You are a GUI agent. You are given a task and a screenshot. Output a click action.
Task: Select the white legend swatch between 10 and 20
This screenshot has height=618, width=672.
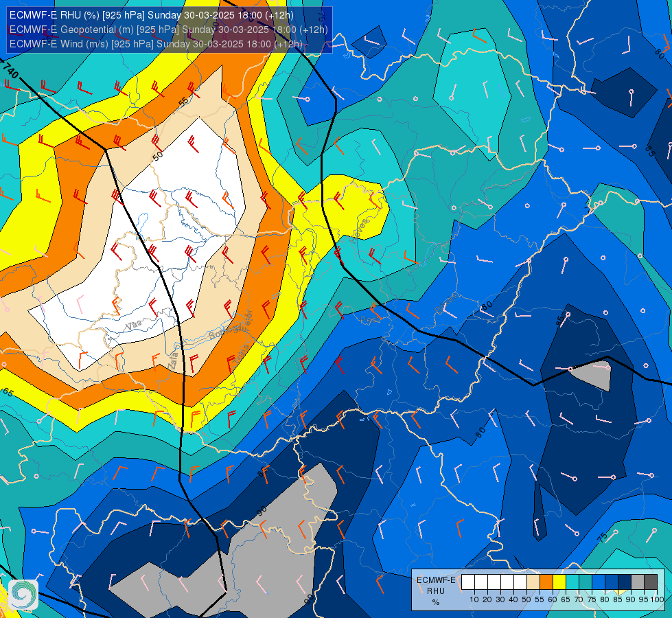pyautogui.click(x=481, y=582)
